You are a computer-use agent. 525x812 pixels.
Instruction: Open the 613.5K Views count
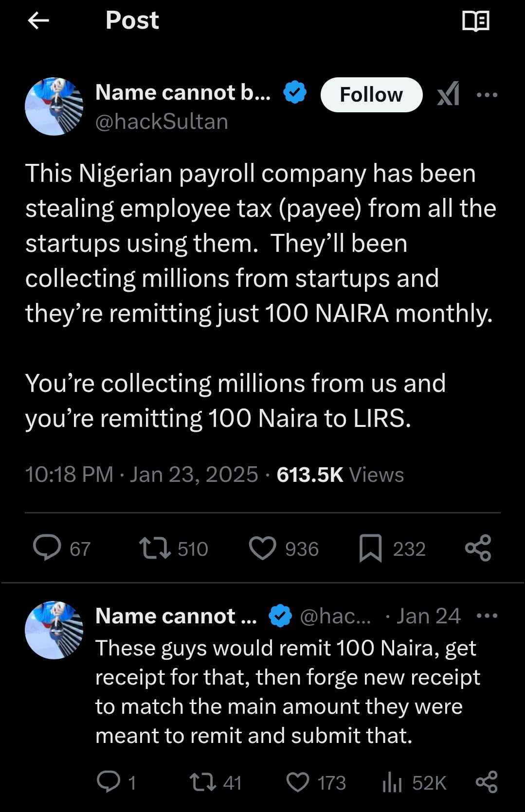340,475
